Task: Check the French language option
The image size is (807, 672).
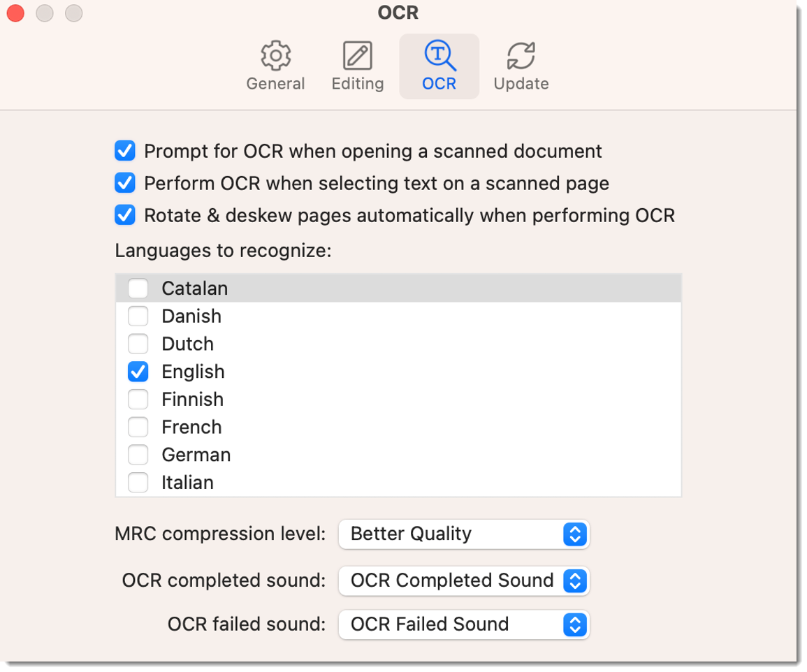Action: [138, 427]
